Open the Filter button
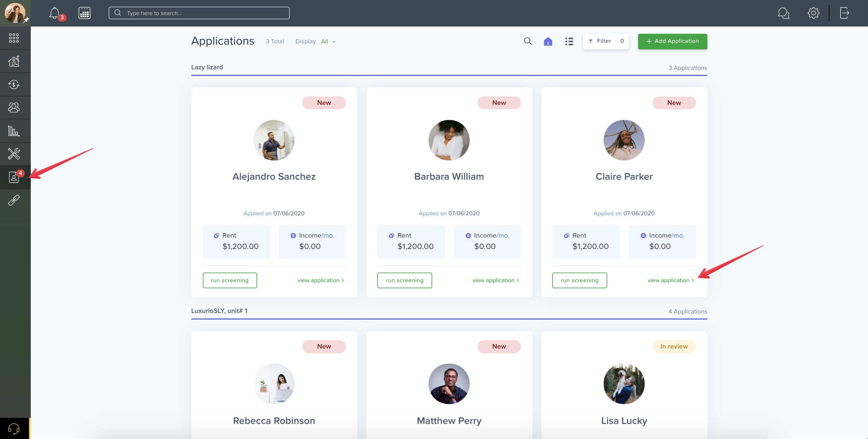Image resolution: width=868 pixels, height=439 pixels. (x=606, y=41)
